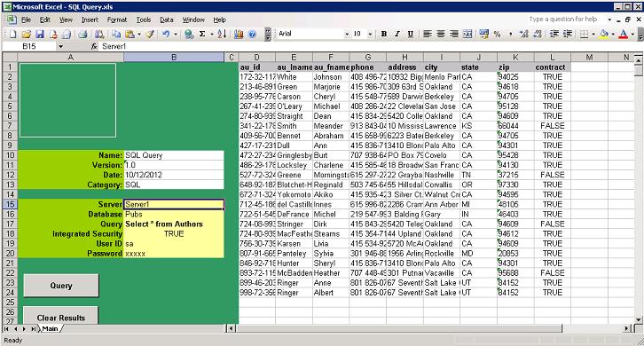Click the Save floppy disk icon

(39, 34)
